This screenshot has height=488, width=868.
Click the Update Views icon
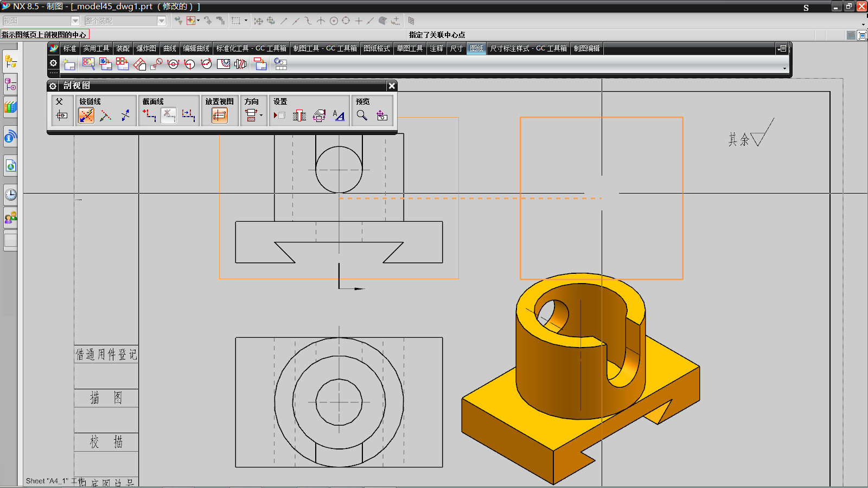[x=280, y=64]
